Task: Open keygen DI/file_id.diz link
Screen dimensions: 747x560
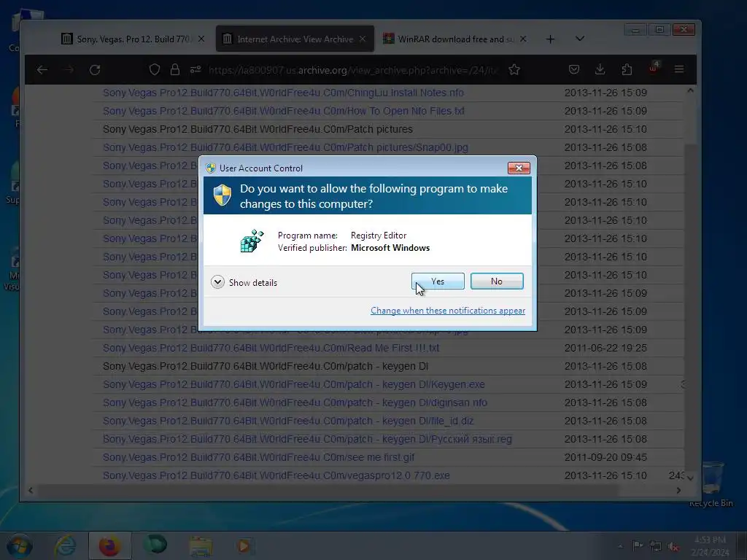Action: coord(288,421)
